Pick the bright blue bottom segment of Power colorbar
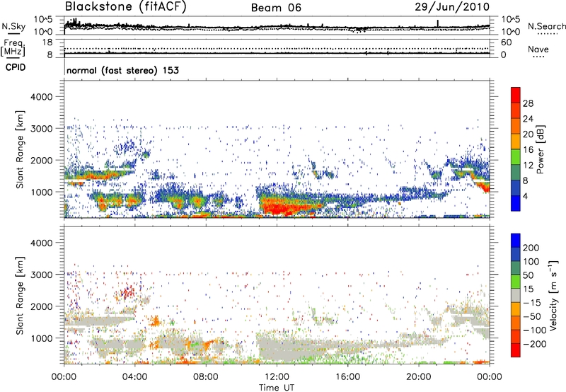Viewport: 566px width, 392px height. pos(516,203)
